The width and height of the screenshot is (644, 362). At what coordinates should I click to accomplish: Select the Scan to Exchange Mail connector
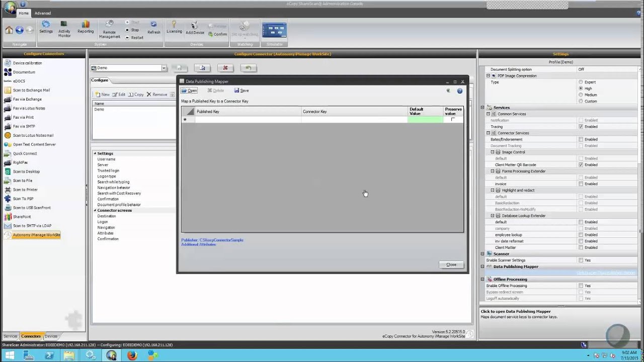pyautogui.click(x=31, y=90)
